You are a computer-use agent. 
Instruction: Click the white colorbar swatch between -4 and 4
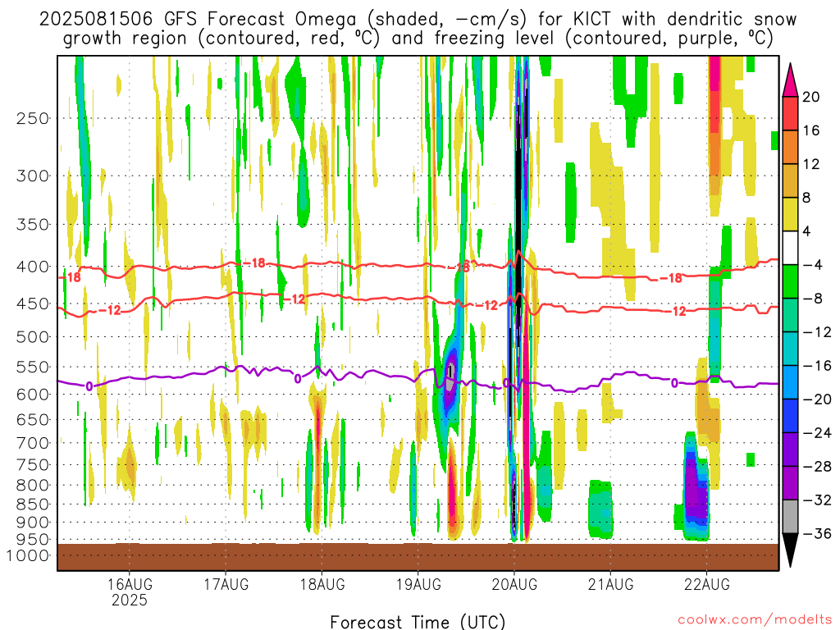790,248
